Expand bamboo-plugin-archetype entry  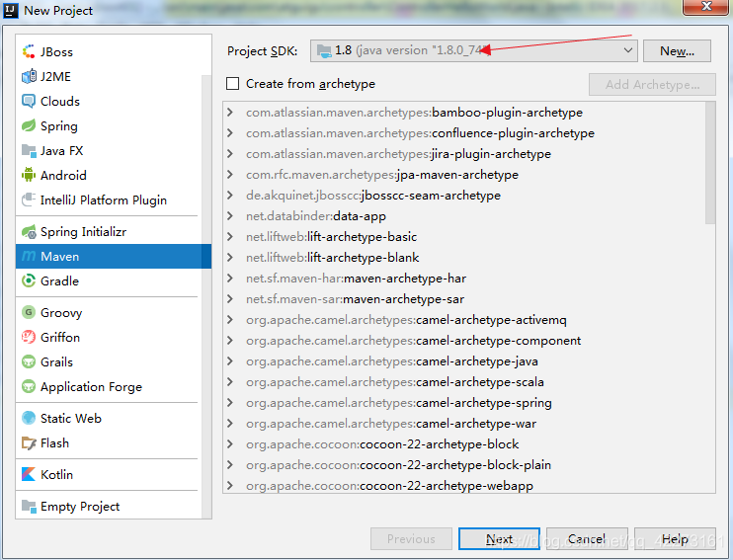(230, 113)
